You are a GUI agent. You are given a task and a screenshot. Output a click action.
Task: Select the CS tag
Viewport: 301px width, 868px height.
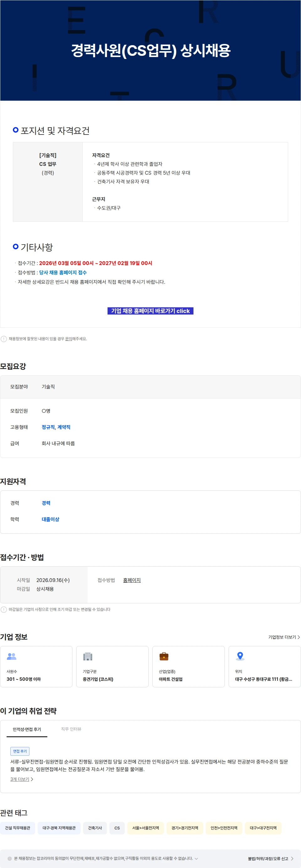pyautogui.click(x=117, y=828)
